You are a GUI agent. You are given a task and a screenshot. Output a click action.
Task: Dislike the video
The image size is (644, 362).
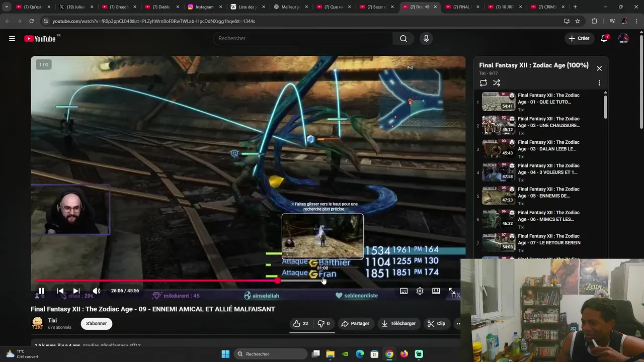tap(324, 324)
